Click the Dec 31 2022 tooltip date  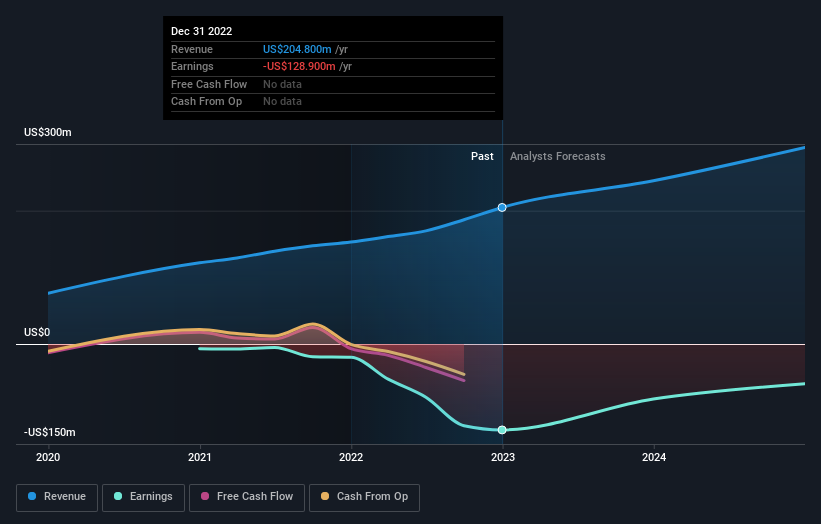tap(202, 31)
